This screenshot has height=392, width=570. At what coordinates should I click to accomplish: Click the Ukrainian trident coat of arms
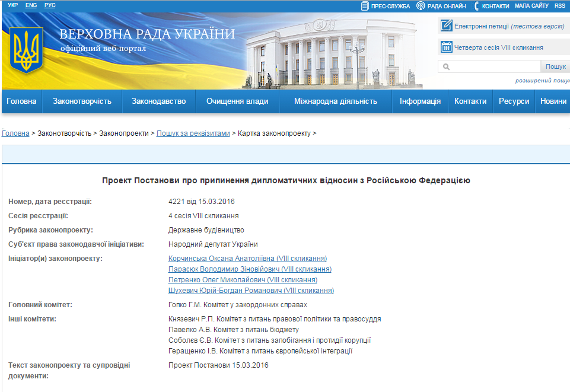(26, 50)
